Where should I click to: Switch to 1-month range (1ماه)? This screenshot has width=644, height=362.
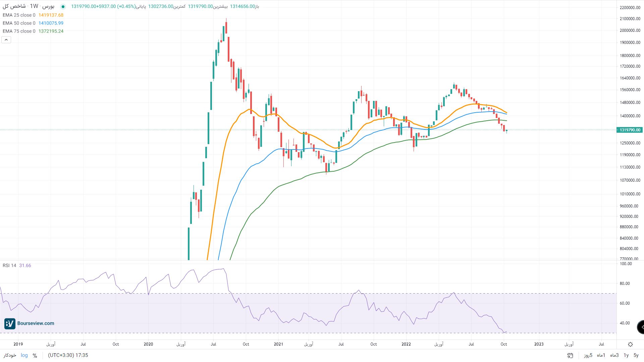point(601,355)
